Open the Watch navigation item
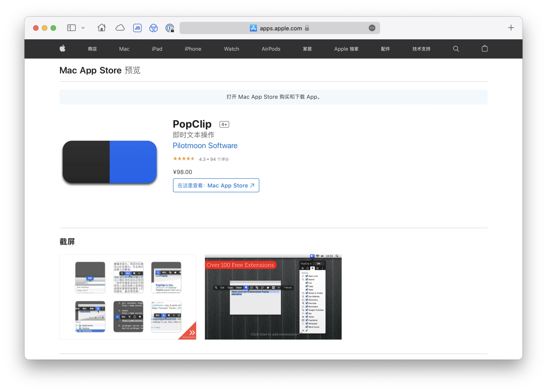 pyautogui.click(x=232, y=49)
